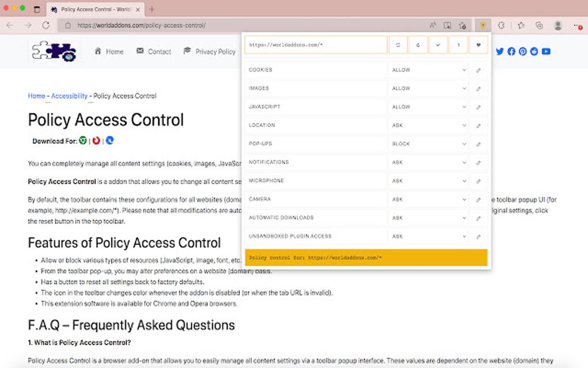Click the edit pencil in JavaScript row
Screen dimensions: 588x368
(478, 107)
